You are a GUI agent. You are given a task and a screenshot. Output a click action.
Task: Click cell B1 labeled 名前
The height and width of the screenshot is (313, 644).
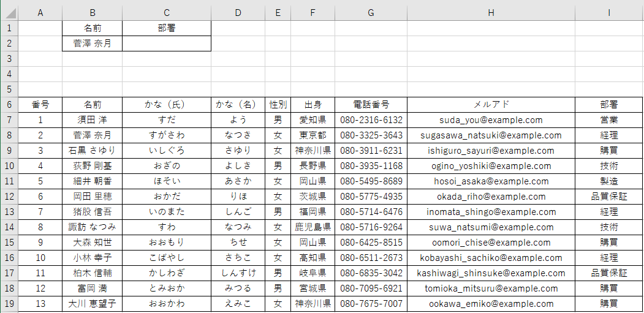click(x=93, y=28)
